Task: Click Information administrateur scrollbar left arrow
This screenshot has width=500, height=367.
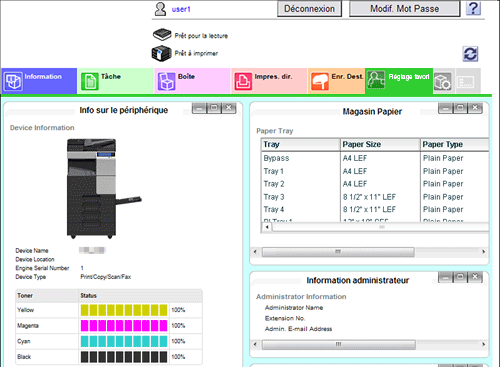Action: (x=255, y=344)
